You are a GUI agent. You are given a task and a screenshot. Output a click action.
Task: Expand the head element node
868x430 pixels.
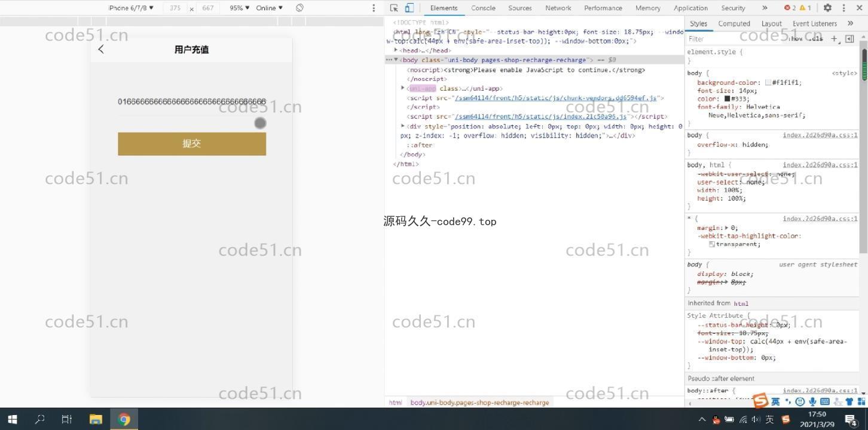tap(396, 50)
